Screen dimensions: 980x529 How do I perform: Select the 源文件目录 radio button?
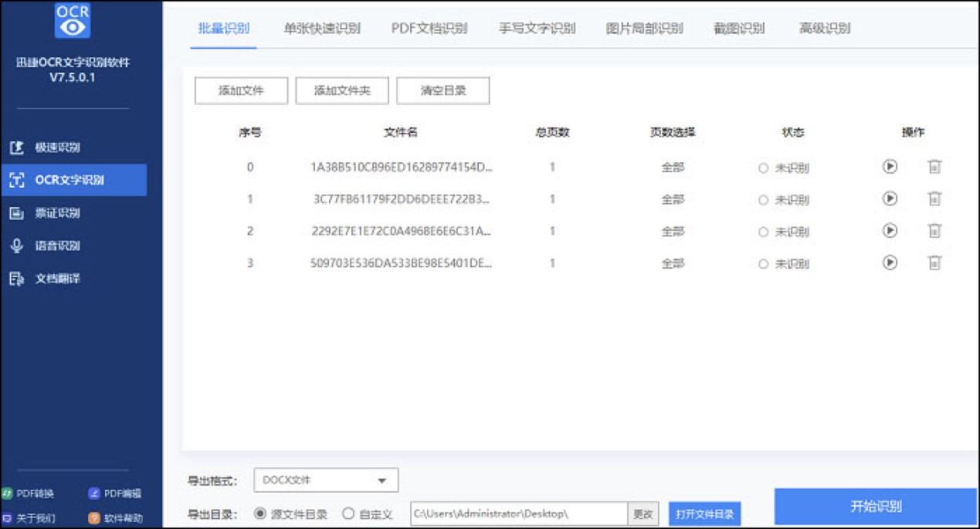(x=259, y=514)
